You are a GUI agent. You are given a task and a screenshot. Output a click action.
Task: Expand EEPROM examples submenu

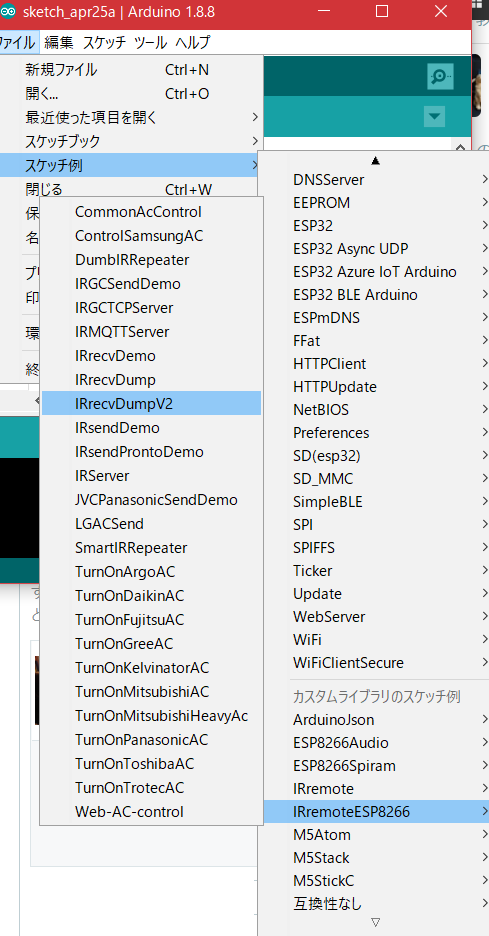pyautogui.click(x=376, y=202)
